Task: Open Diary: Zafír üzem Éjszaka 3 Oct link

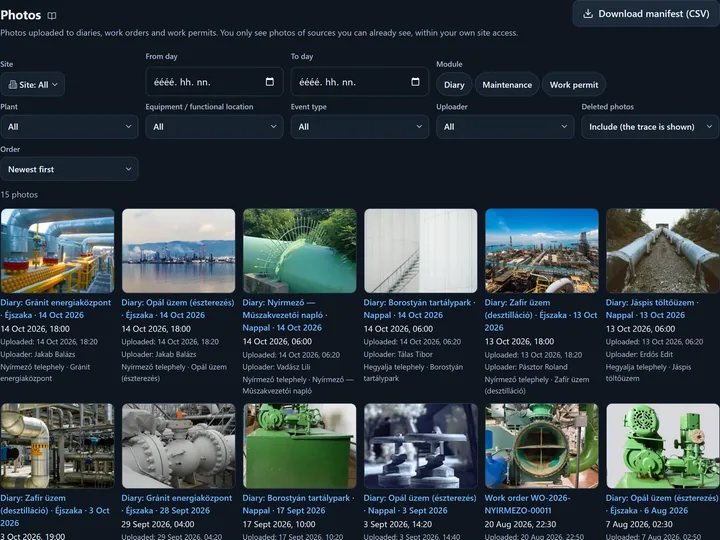Action: (x=55, y=510)
